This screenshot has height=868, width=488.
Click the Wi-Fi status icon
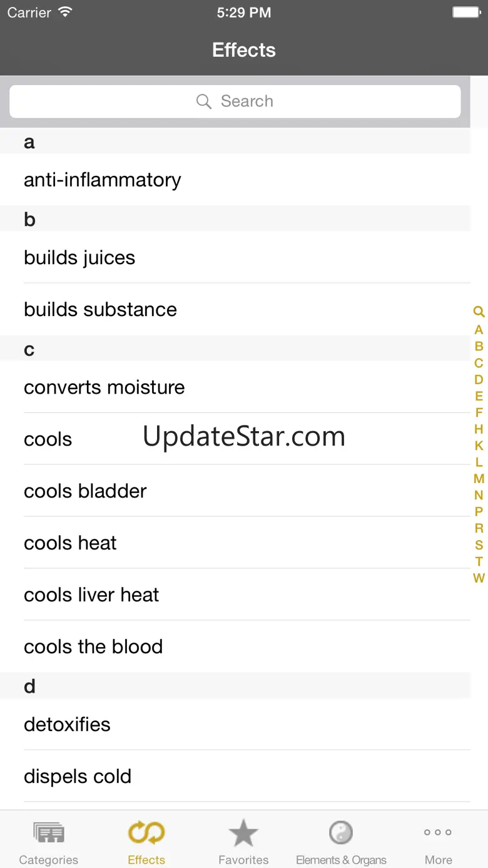click(x=64, y=13)
